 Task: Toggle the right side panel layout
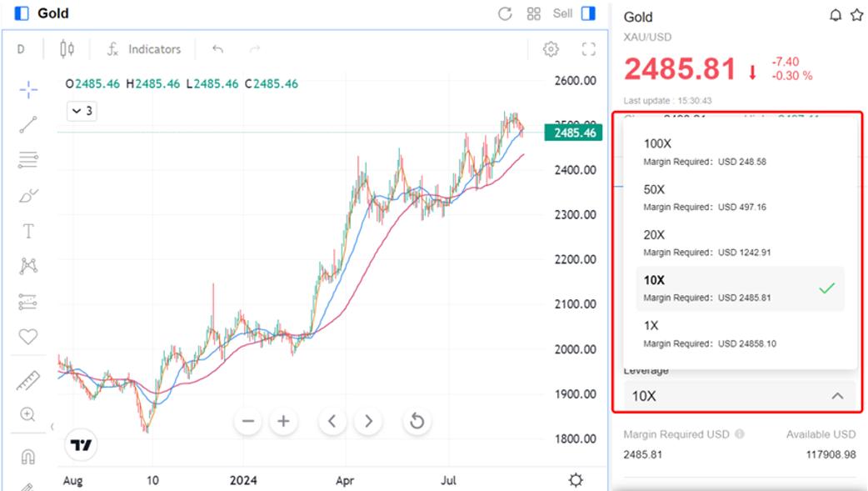click(589, 13)
